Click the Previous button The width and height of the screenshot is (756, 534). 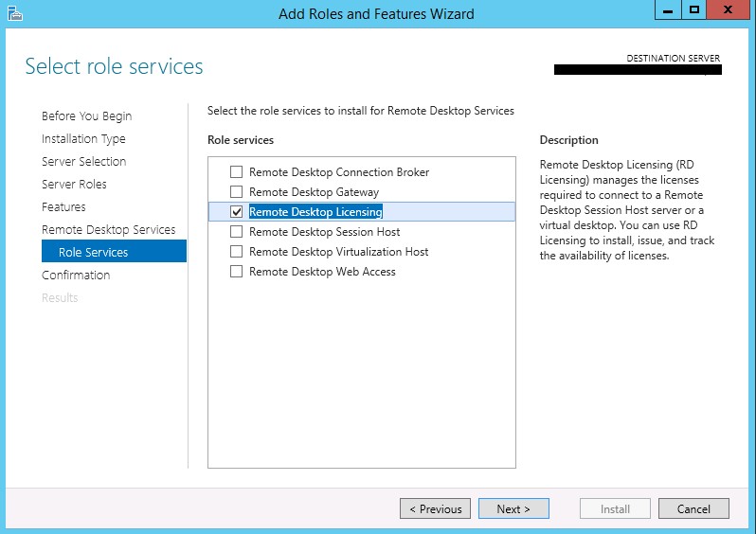click(x=435, y=508)
